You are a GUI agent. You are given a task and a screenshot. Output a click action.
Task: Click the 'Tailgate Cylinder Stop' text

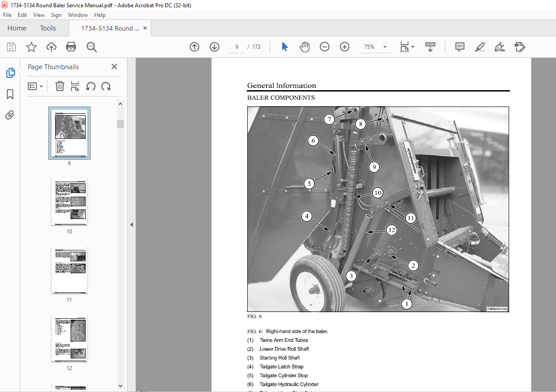click(284, 376)
